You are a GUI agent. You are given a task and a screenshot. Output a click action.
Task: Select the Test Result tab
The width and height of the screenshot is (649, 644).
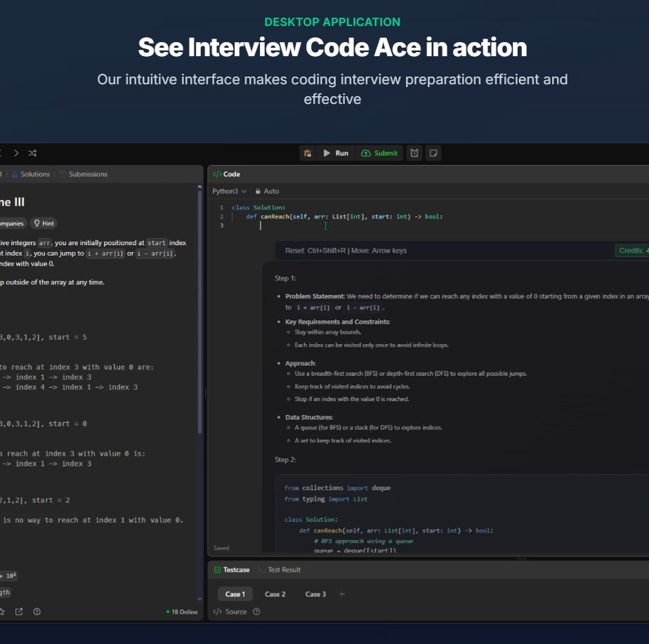coord(280,570)
